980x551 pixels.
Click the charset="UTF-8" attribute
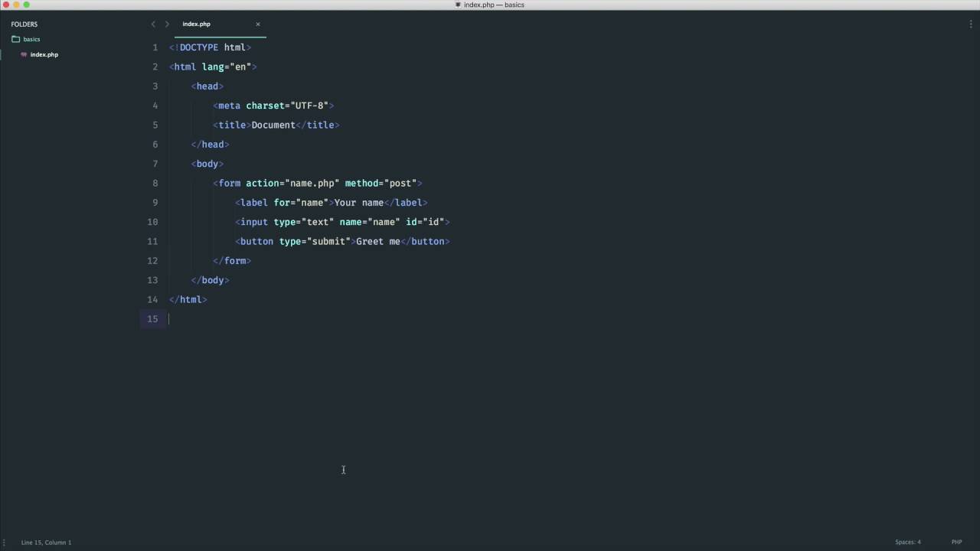pyautogui.click(x=287, y=106)
